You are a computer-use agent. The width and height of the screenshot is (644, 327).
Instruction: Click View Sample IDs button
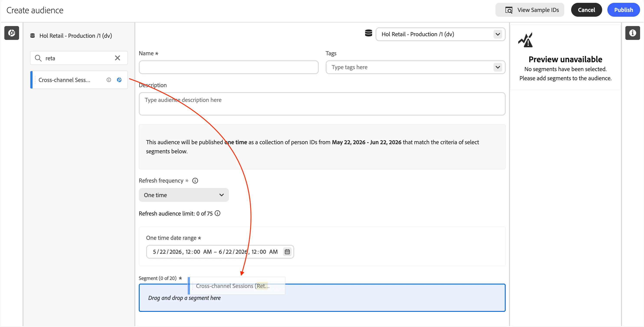click(x=530, y=10)
